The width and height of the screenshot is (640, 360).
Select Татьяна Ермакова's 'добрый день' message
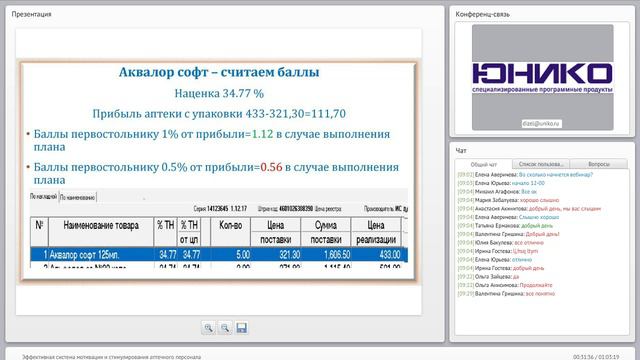coord(537,226)
